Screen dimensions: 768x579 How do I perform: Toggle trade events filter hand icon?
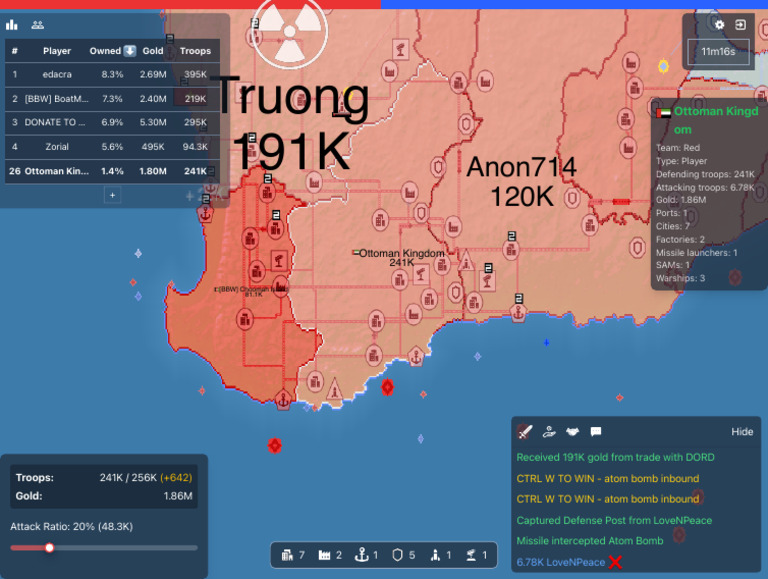(549, 432)
